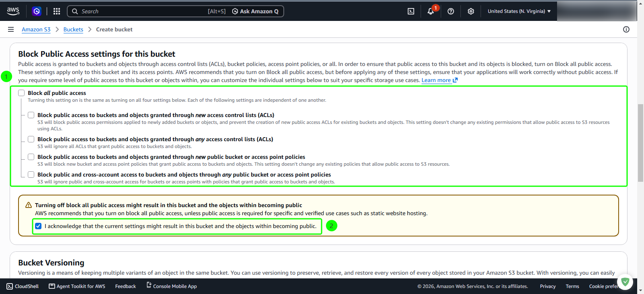Viewport: 644px width, 294px height.
Task: Open the Learn more link
Action: [x=440, y=80]
